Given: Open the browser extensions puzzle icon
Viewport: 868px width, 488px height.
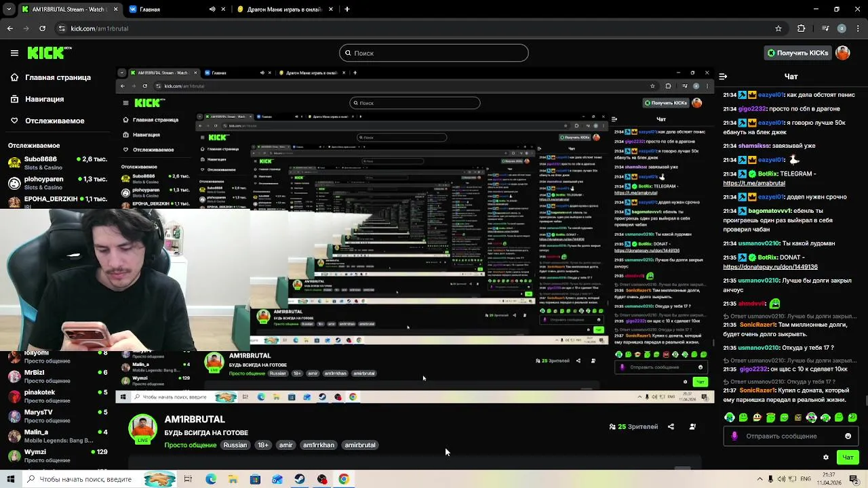Looking at the screenshot, I should pyautogui.click(x=802, y=28).
